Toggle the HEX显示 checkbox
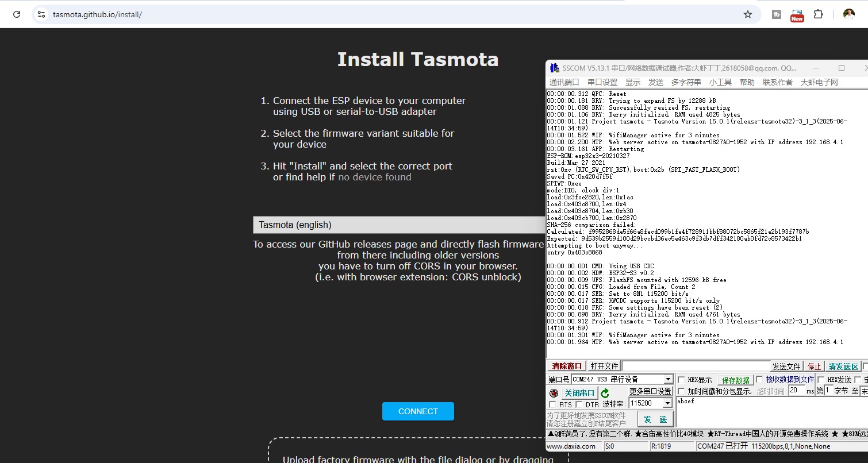The width and height of the screenshot is (868, 463). (x=681, y=380)
